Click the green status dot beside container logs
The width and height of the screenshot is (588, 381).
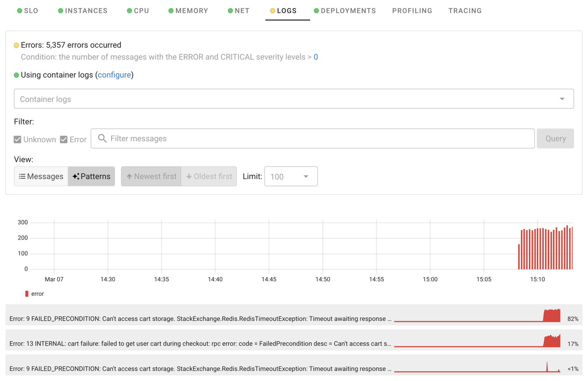tap(16, 75)
